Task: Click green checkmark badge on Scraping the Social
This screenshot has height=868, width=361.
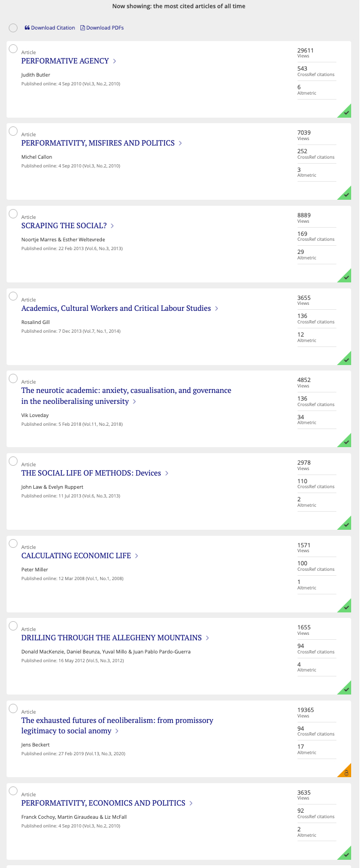Action: [x=346, y=277]
